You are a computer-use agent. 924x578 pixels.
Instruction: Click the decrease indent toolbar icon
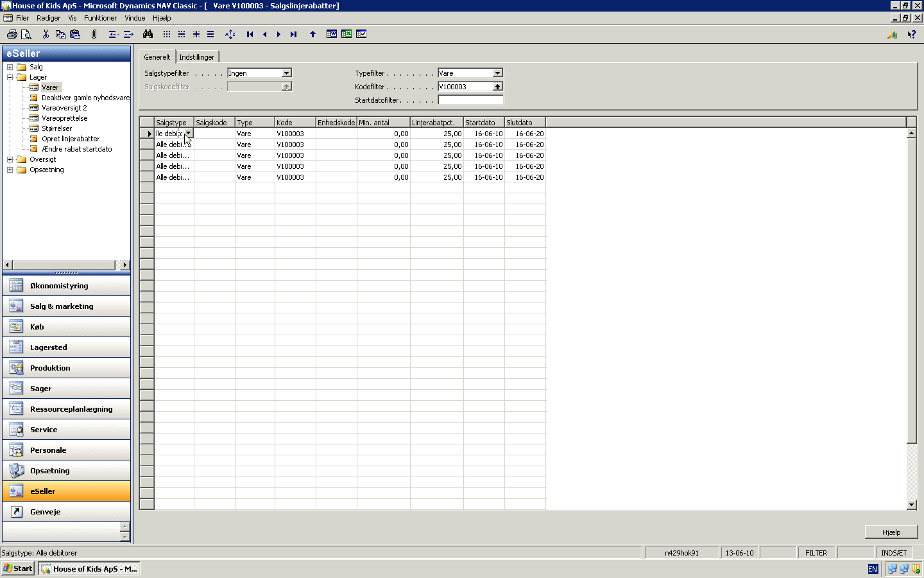point(112,34)
